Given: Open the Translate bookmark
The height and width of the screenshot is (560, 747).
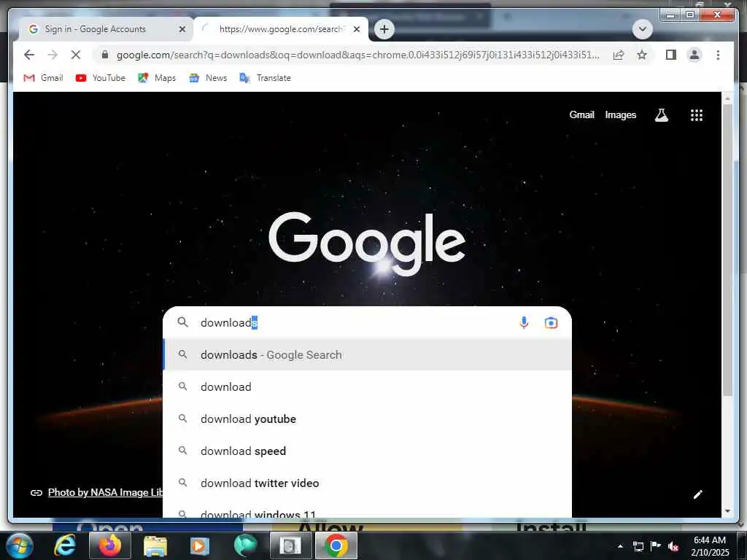Looking at the screenshot, I should tap(266, 77).
